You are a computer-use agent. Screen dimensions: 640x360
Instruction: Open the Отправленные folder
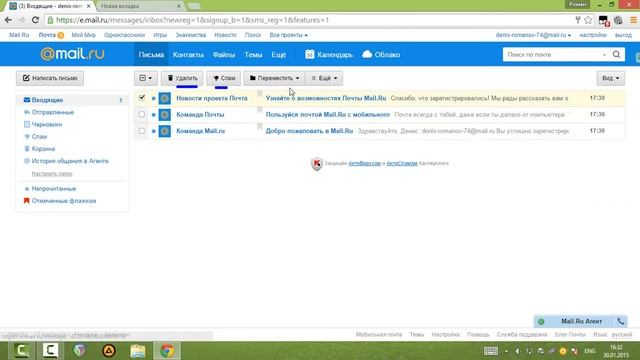[x=53, y=112]
